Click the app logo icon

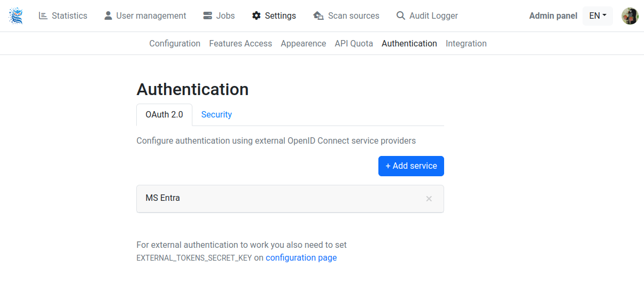(x=16, y=16)
